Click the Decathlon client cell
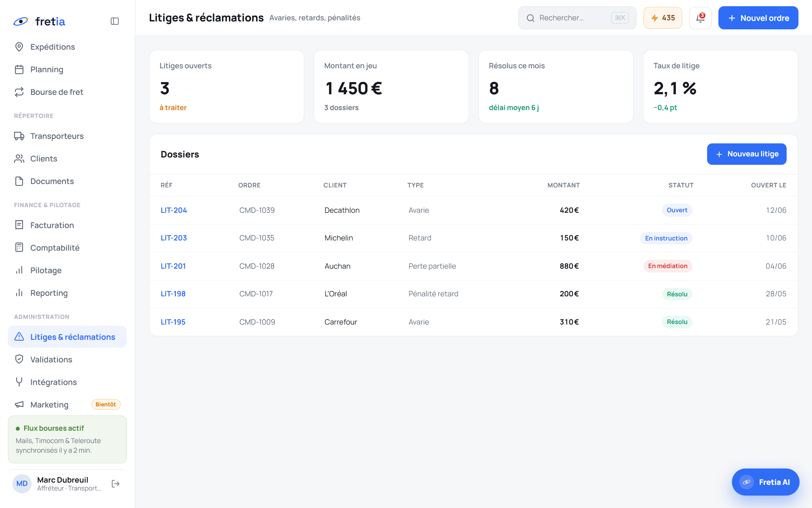812x508 pixels. pyautogui.click(x=342, y=210)
